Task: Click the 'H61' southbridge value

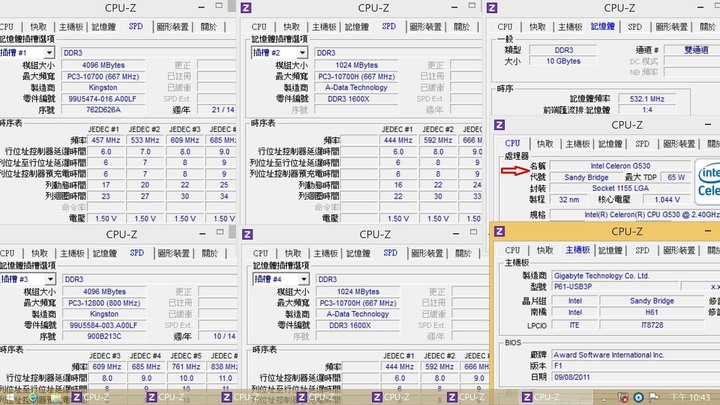Action: click(652, 312)
